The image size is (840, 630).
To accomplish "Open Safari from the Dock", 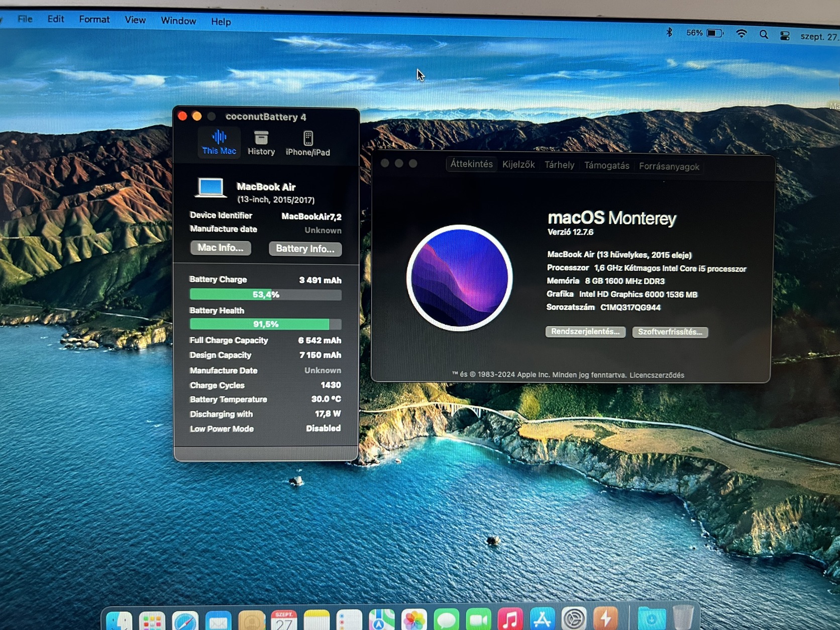I will click(x=185, y=621).
